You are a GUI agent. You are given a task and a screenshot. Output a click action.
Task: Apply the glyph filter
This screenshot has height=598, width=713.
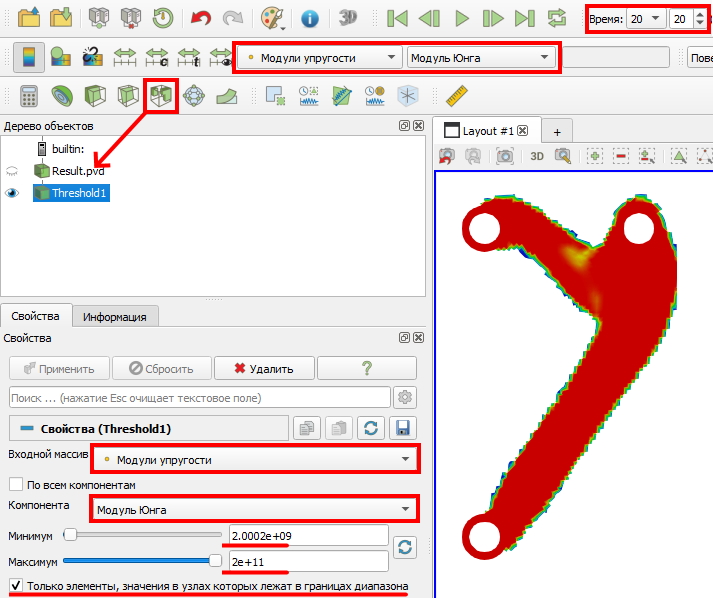point(194,96)
